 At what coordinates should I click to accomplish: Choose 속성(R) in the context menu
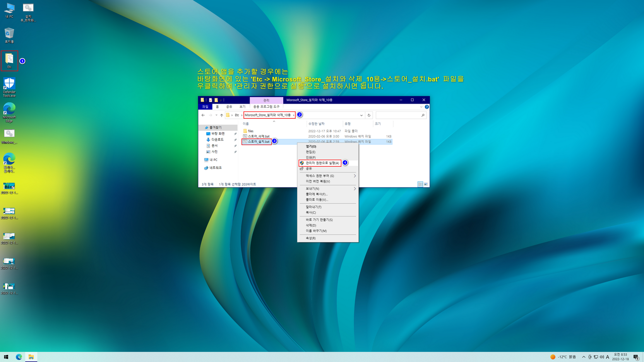coord(328,238)
